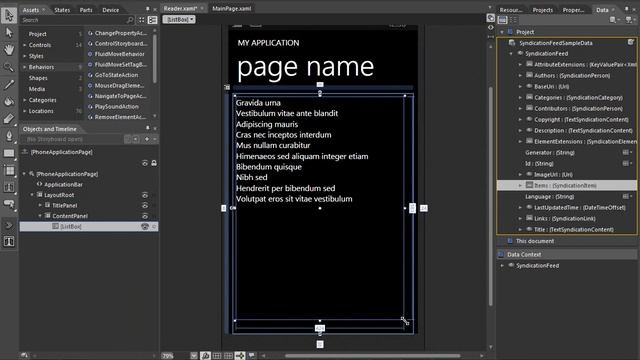640x360 pixels.
Task: Select the Paint Bucket tool
Action: (x=9, y=101)
